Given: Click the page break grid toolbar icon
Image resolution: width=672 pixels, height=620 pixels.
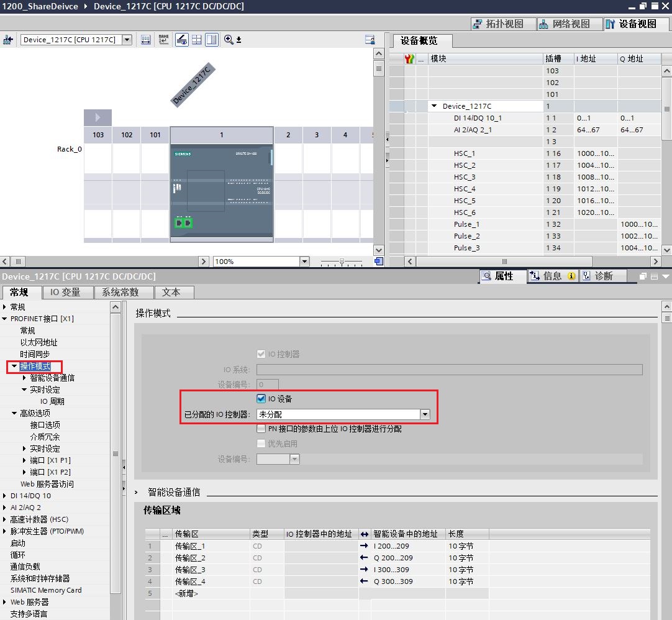Looking at the screenshot, I should tap(197, 40).
